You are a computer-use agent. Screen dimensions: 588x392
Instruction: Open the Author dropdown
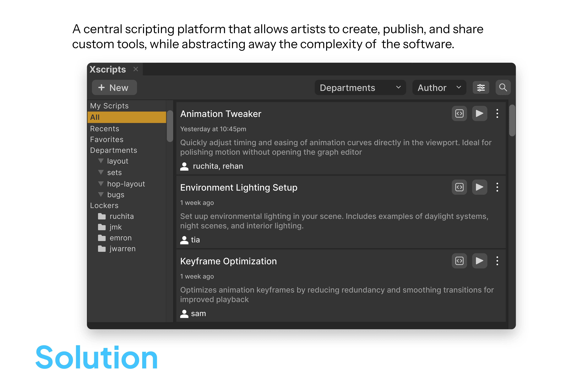point(439,88)
